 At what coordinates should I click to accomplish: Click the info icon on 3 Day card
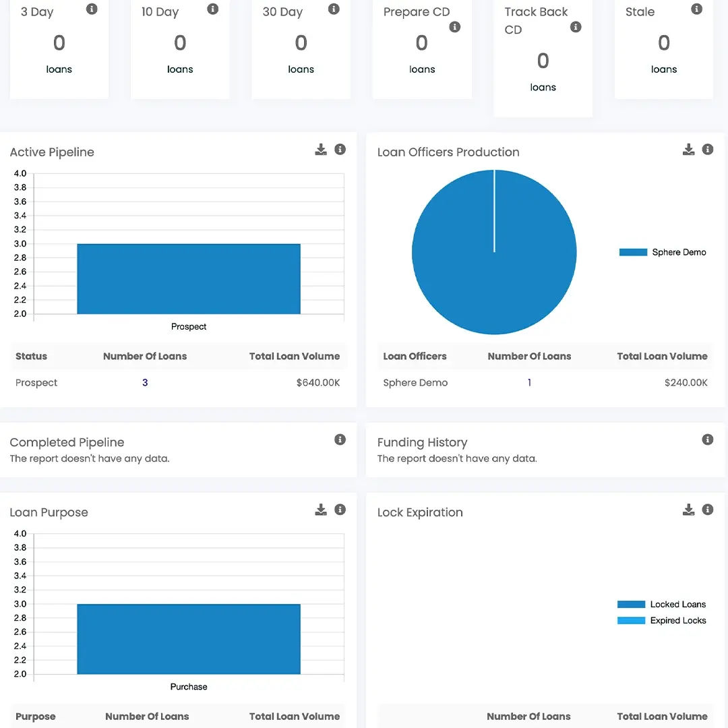[92, 9]
